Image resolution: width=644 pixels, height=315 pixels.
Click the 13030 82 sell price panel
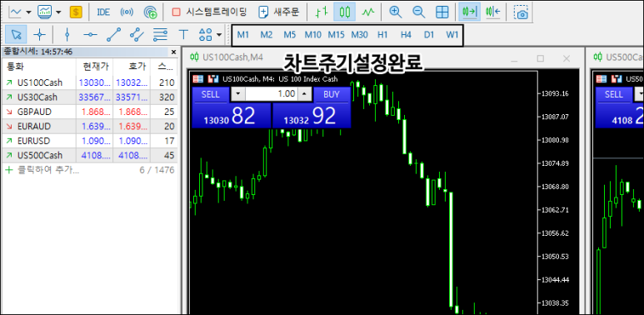pos(232,115)
